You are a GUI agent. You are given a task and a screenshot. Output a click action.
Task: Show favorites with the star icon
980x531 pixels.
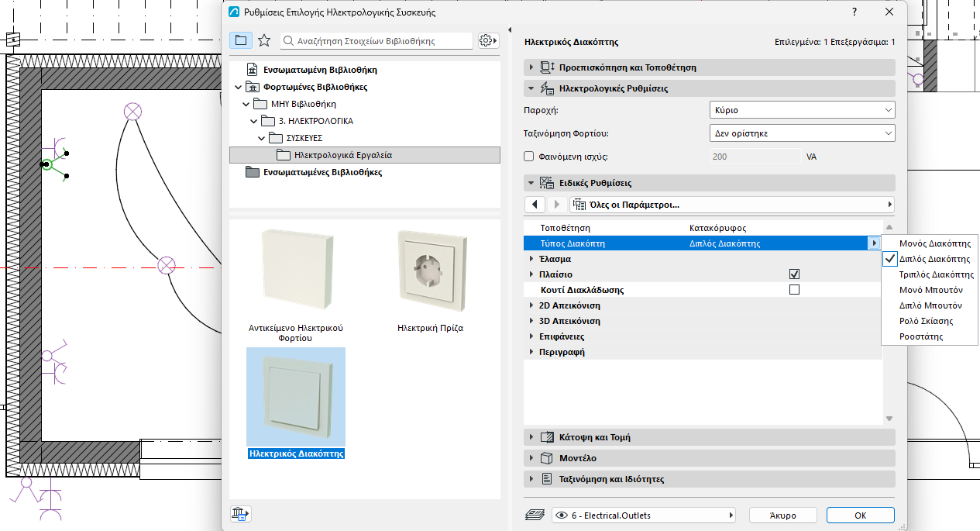click(x=264, y=40)
